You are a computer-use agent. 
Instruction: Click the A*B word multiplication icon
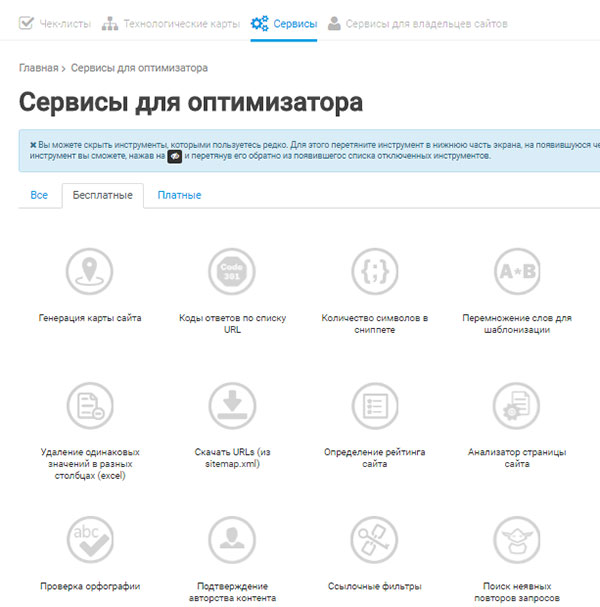coord(517,271)
